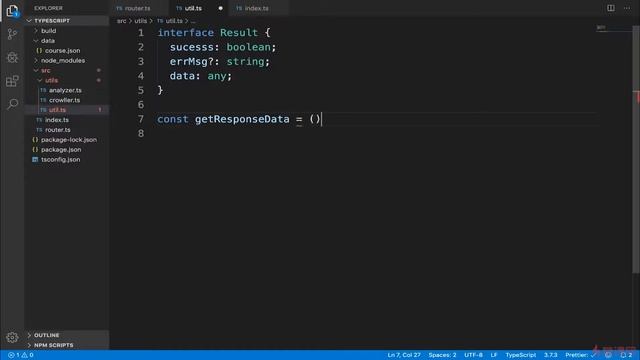
Task: Open the Run and Debug view
Action: coord(12,57)
